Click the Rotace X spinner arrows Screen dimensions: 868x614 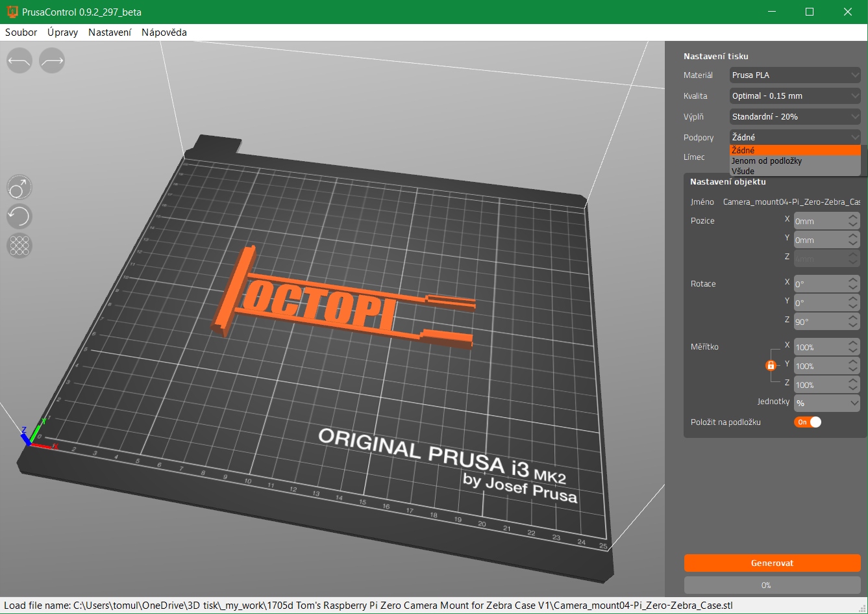tap(854, 285)
